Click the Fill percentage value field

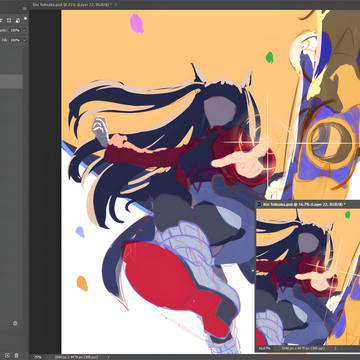(x=15, y=40)
